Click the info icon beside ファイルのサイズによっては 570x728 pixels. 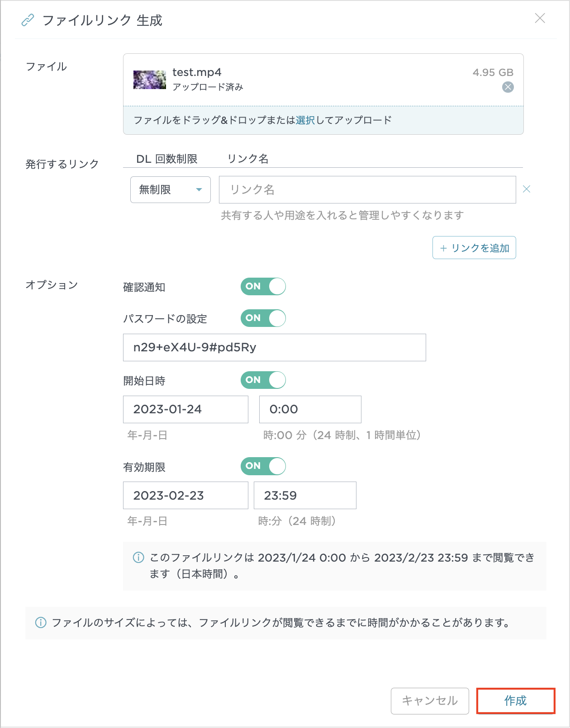(x=41, y=623)
